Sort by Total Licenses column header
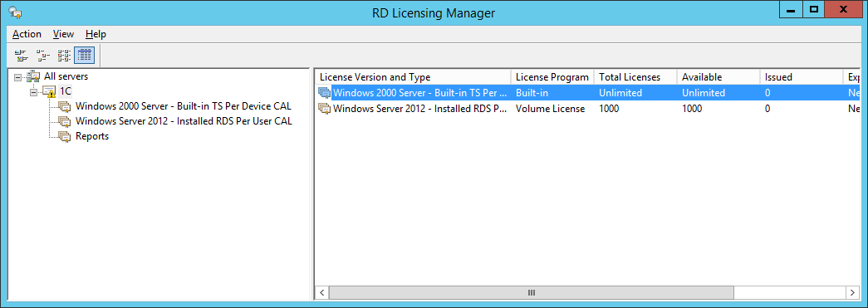This screenshot has height=308, width=868. pyautogui.click(x=635, y=77)
